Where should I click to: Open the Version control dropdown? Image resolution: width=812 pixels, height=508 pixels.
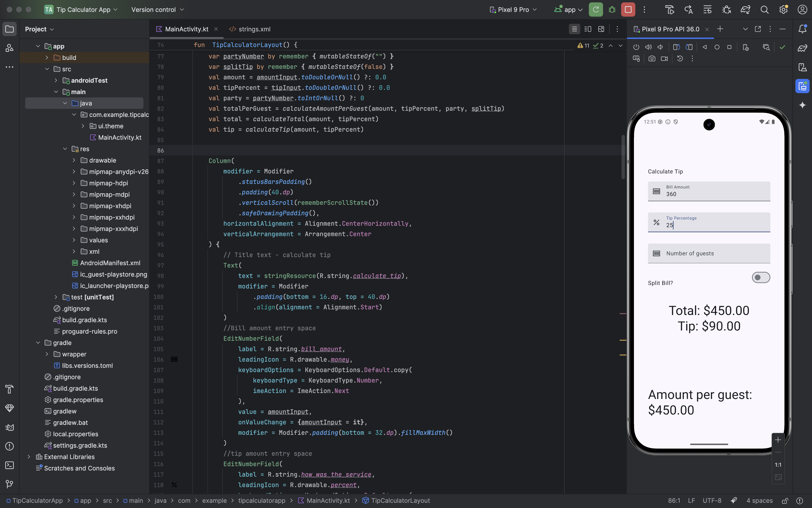(x=157, y=10)
